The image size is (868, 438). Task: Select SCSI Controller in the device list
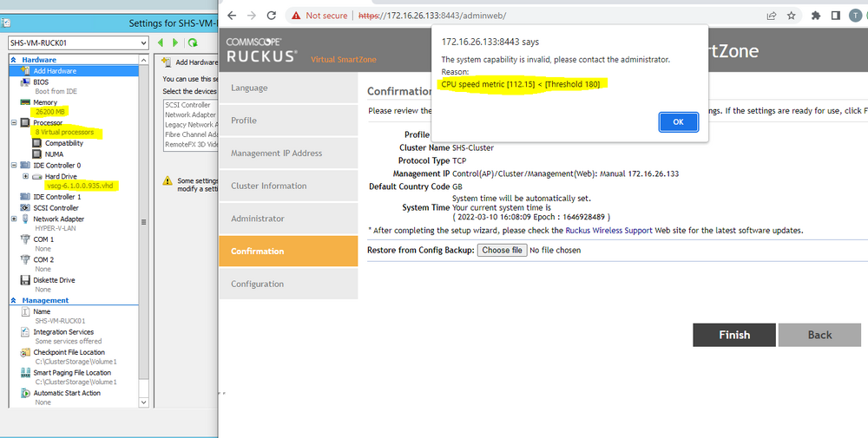click(x=187, y=105)
